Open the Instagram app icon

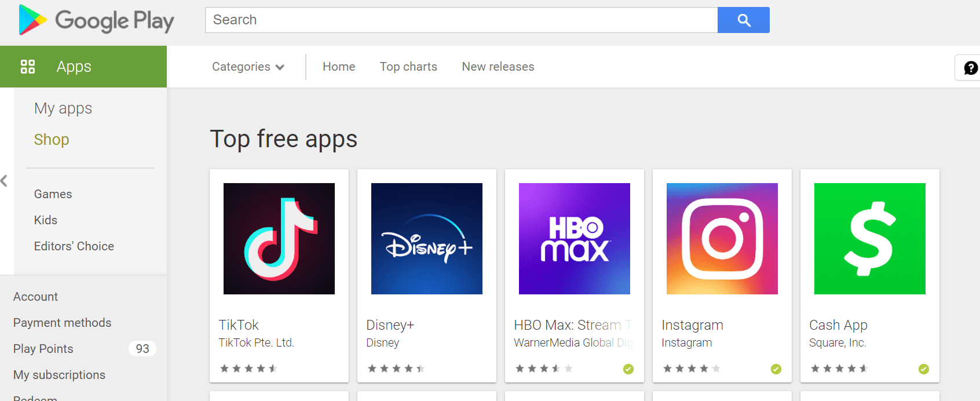click(x=722, y=239)
